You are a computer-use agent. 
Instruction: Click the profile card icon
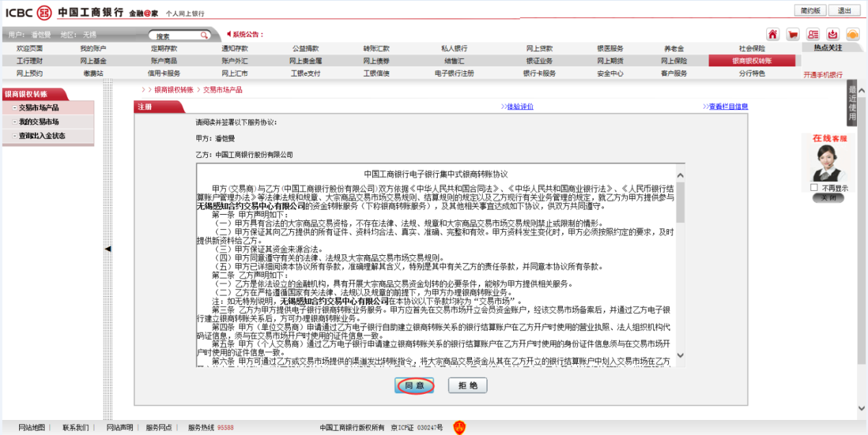click(813, 34)
